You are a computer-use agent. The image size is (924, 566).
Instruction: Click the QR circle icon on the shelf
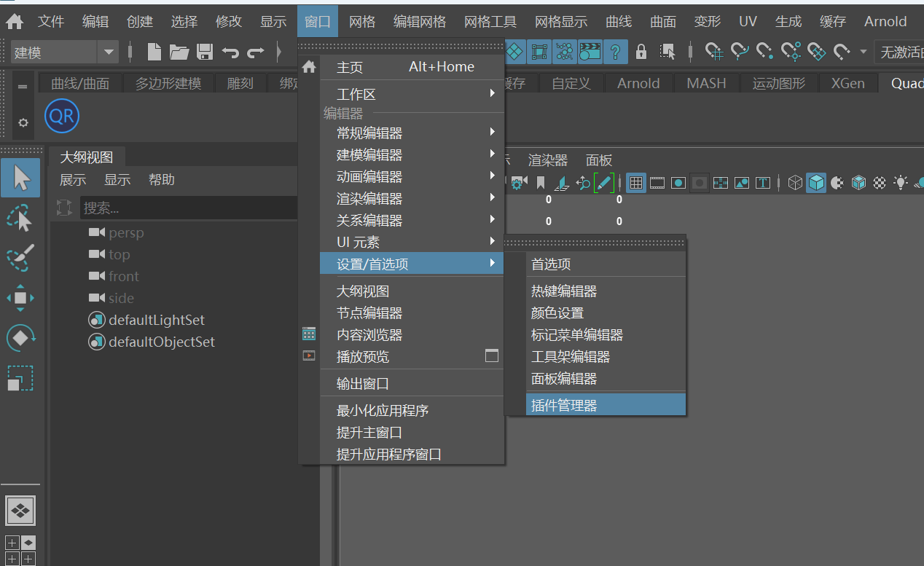click(x=61, y=116)
